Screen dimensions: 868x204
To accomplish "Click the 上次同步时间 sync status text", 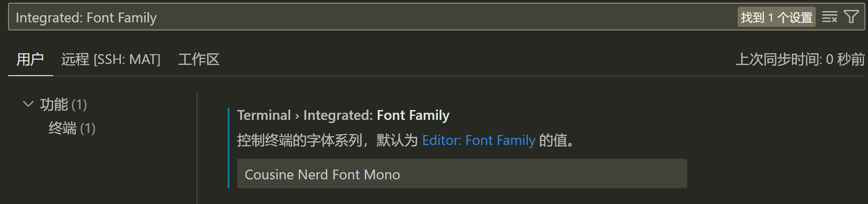I will [x=800, y=59].
